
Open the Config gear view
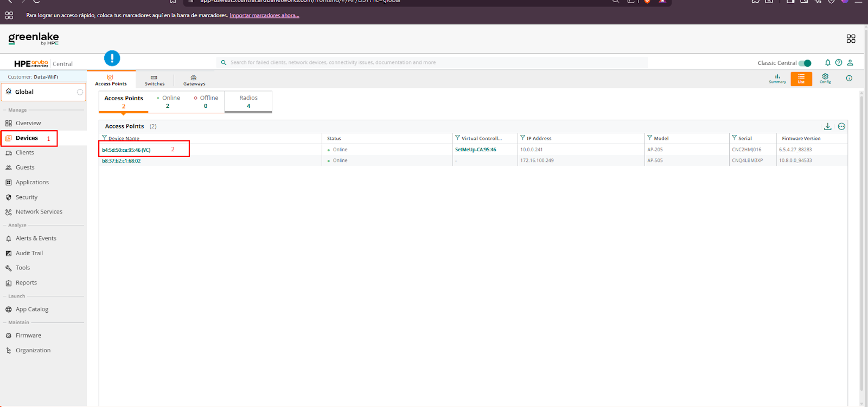[x=825, y=79]
